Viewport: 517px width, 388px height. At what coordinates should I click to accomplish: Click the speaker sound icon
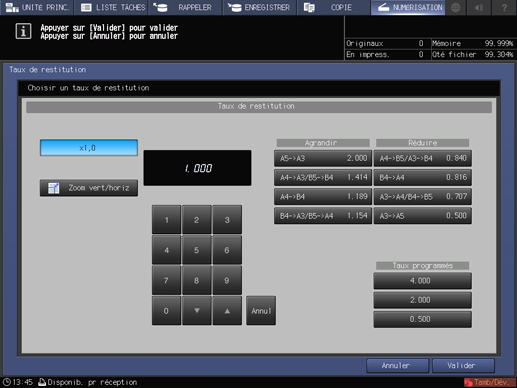coord(479,7)
